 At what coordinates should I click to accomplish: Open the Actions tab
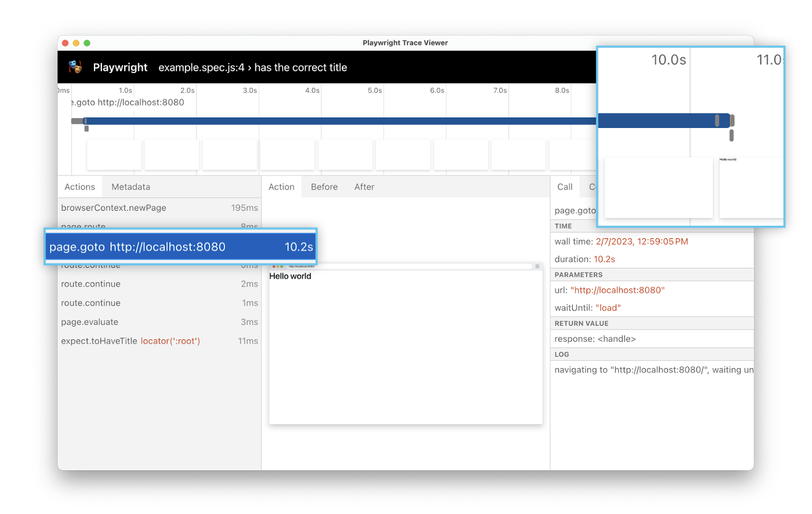(x=80, y=187)
